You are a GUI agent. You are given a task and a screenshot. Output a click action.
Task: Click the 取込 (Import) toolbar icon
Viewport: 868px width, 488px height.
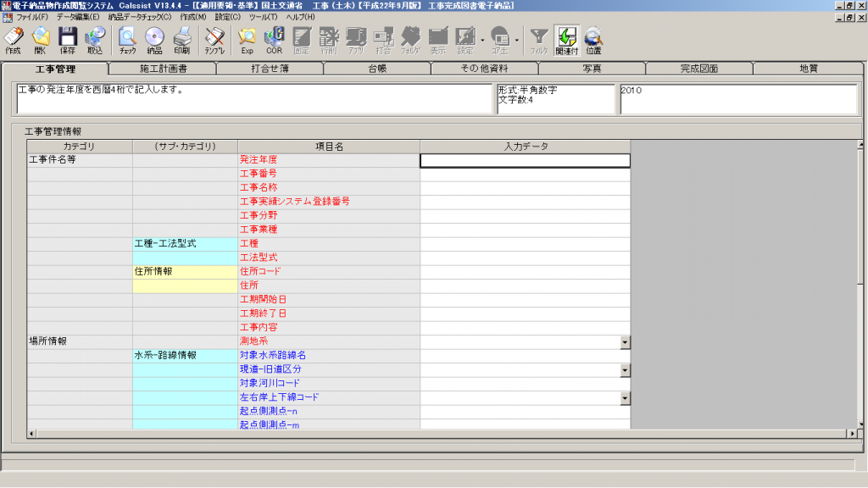tap(94, 40)
